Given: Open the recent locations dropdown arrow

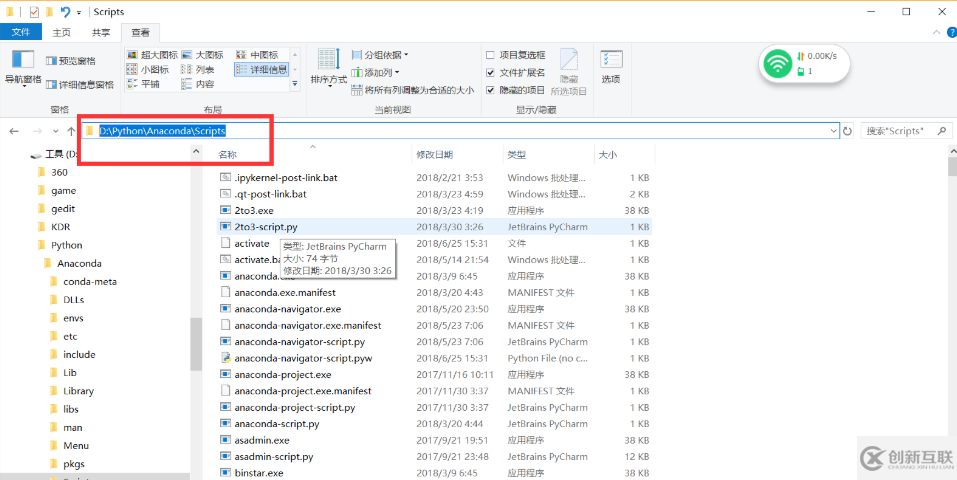Looking at the screenshot, I should coord(56,131).
